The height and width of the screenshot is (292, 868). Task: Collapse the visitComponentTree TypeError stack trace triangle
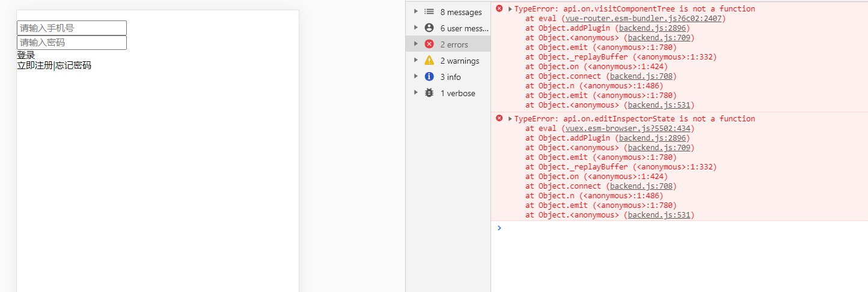coord(510,9)
